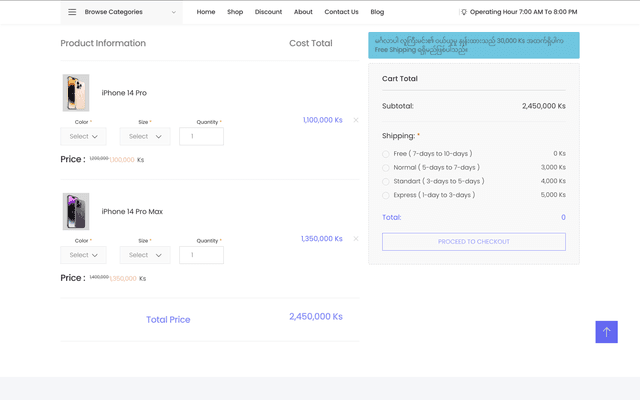This screenshot has height=400, width=640.
Task: Expand the Browse Categories chevron
Action: click(173, 12)
